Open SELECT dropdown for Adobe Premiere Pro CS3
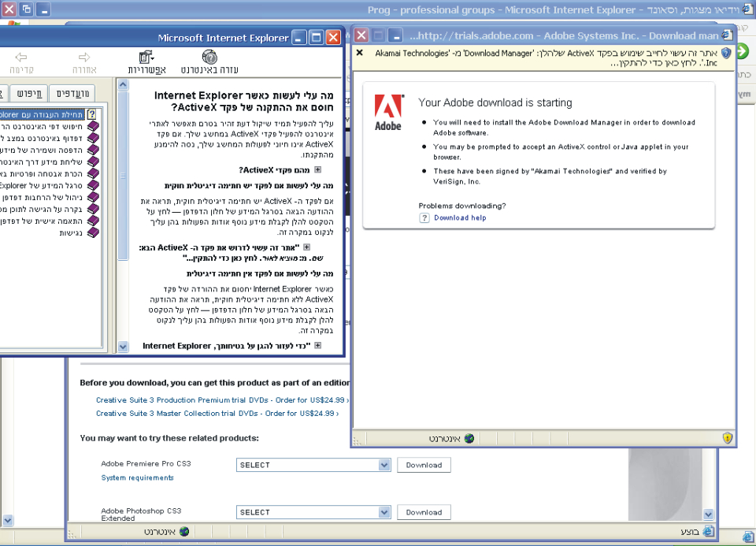The height and width of the screenshot is (546, 756). (x=384, y=465)
